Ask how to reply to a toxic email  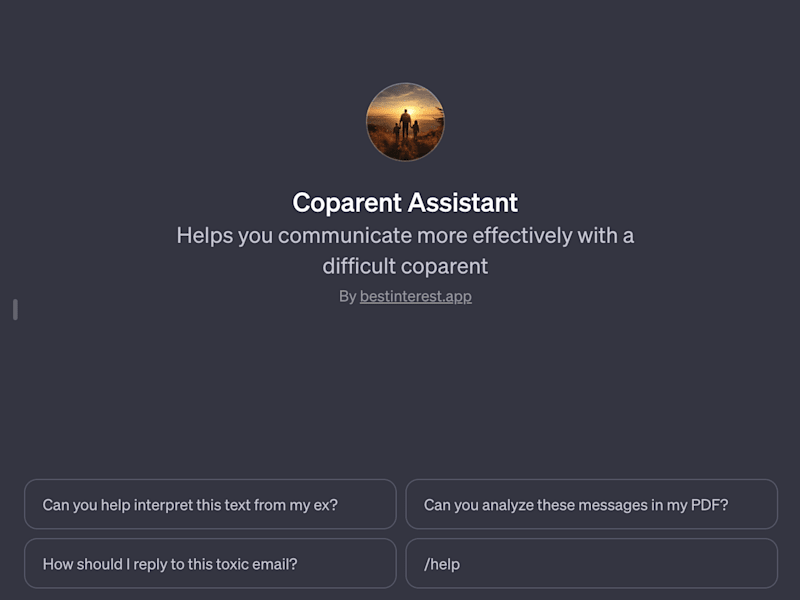(210, 563)
